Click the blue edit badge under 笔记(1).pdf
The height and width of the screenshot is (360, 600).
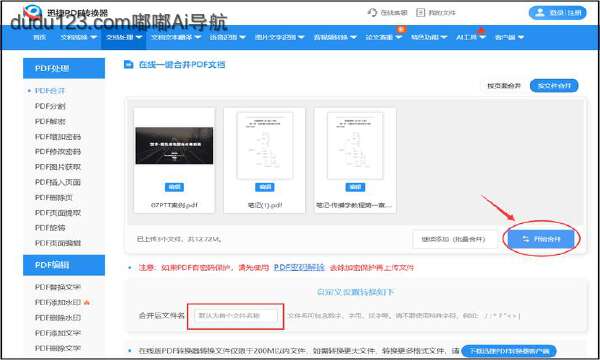(x=264, y=187)
